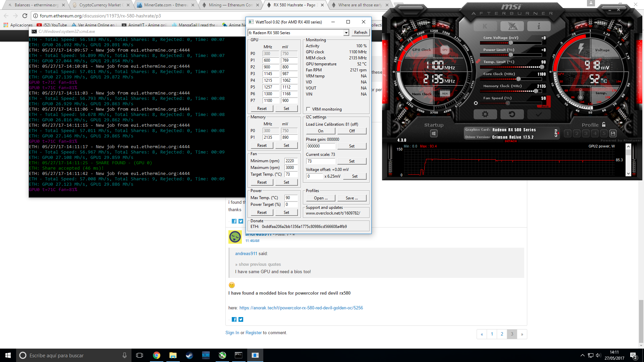Select profile slot 5 in Afterburner
This screenshot has width=644, height=362.
coord(604,133)
